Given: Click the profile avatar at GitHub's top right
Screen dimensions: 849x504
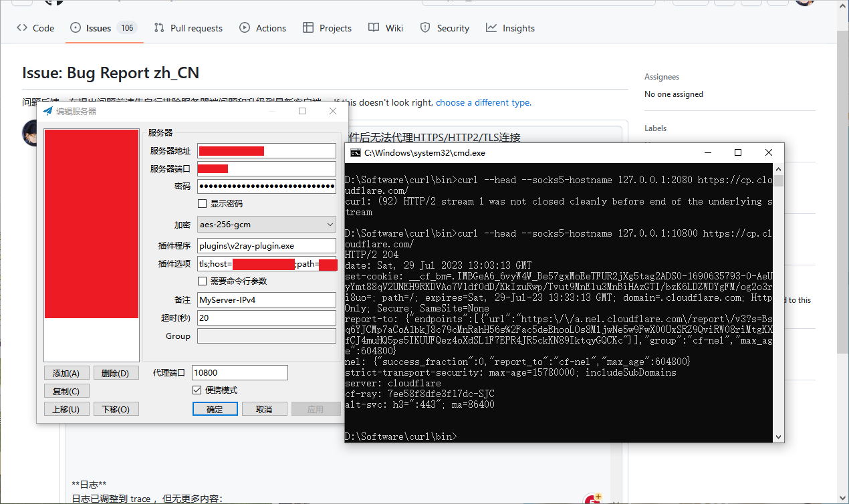Looking at the screenshot, I should pyautogui.click(x=804, y=4).
